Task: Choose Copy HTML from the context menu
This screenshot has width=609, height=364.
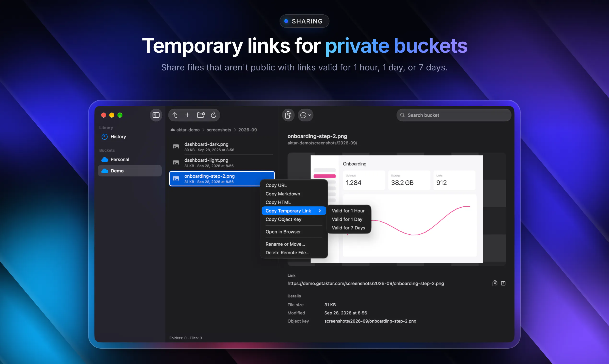Action: [294, 202]
